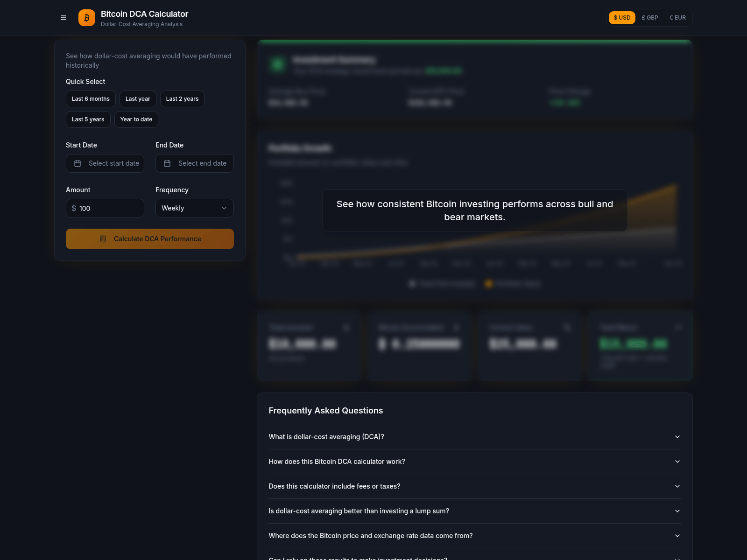The width and height of the screenshot is (747, 560).
Task: Expand the lump sum comparison question
Action: point(475,511)
